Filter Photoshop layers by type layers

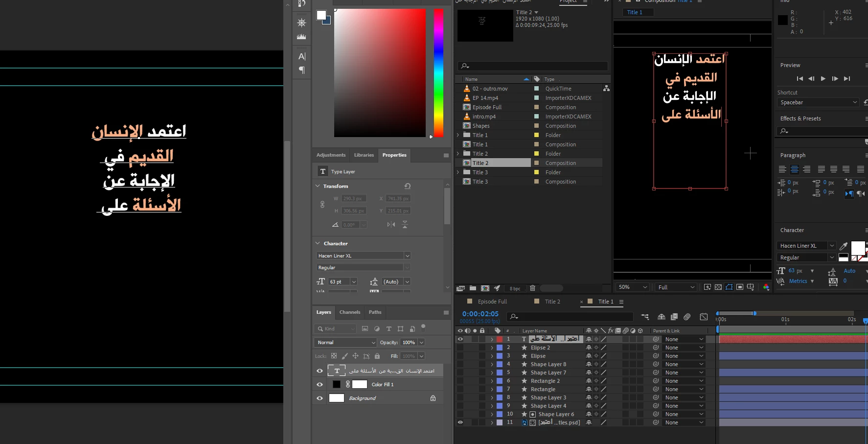pos(389,329)
